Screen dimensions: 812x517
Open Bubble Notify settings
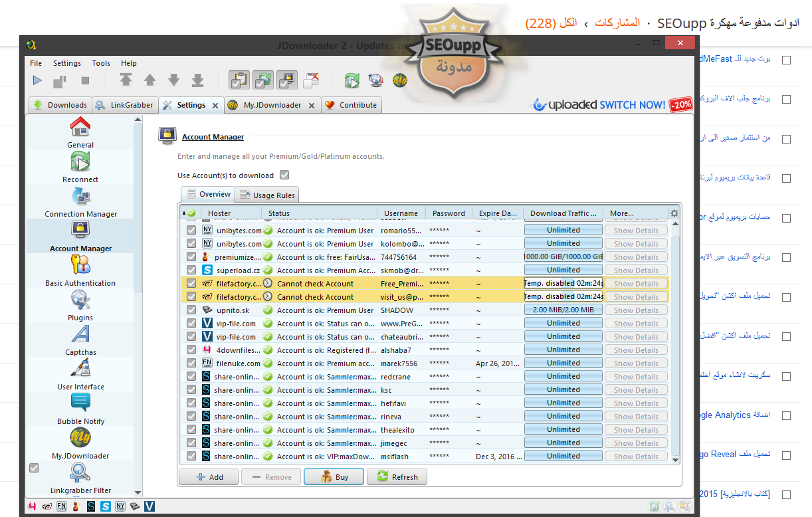[80, 409]
